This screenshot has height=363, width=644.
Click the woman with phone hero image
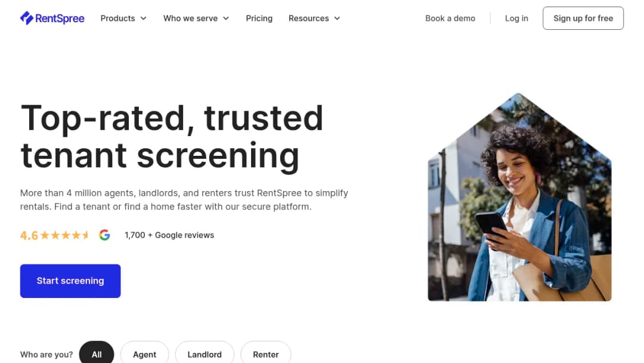(519, 197)
